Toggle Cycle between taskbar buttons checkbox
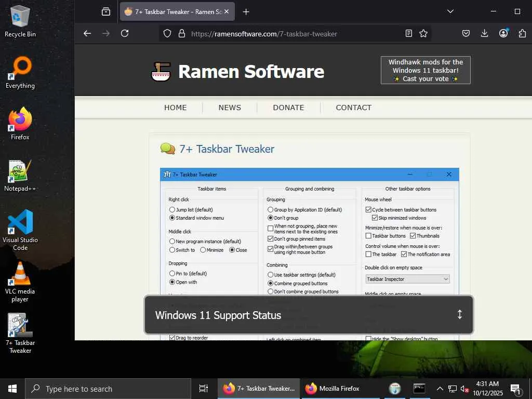532x399 pixels. pyautogui.click(x=368, y=210)
